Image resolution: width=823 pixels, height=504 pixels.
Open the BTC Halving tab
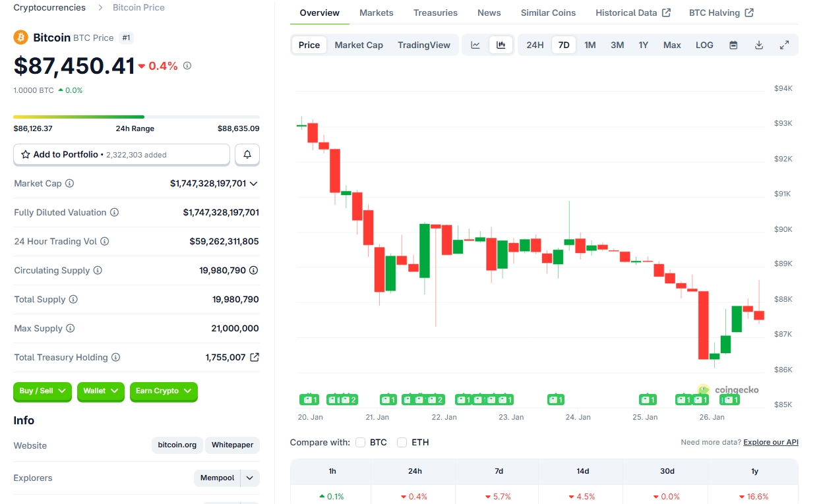(x=721, y=13)
